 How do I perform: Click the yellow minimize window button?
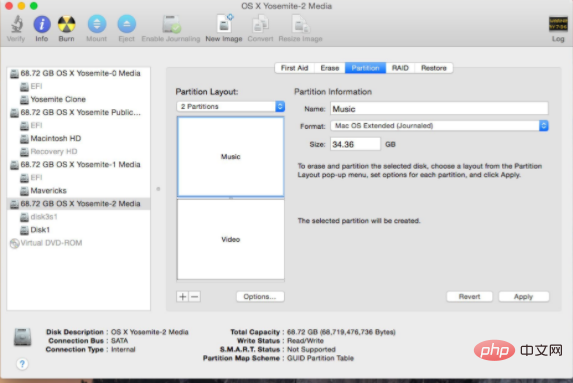[x=21, y=5]
